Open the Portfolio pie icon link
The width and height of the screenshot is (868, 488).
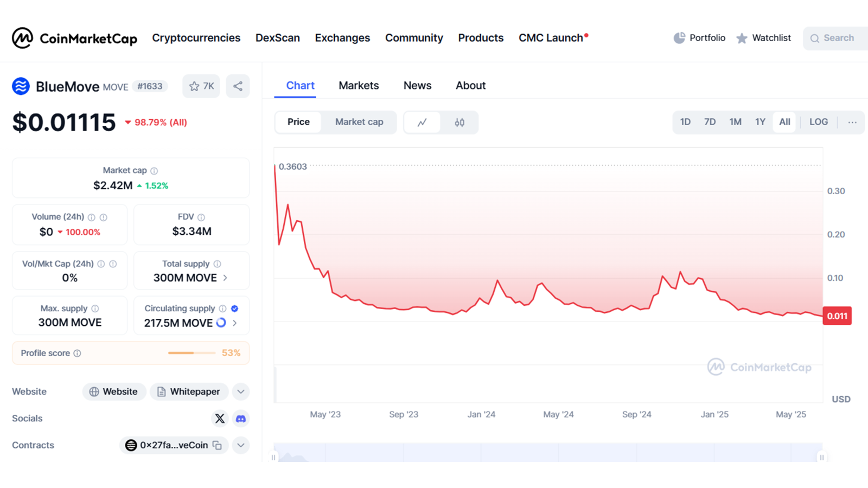(699, 38)
